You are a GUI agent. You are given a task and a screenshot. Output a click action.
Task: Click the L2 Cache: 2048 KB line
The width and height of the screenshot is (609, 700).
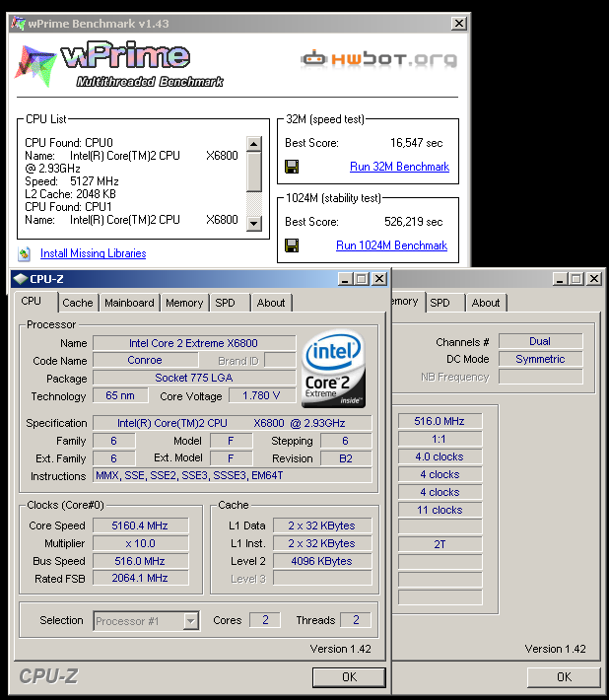(x=71, y=194)
